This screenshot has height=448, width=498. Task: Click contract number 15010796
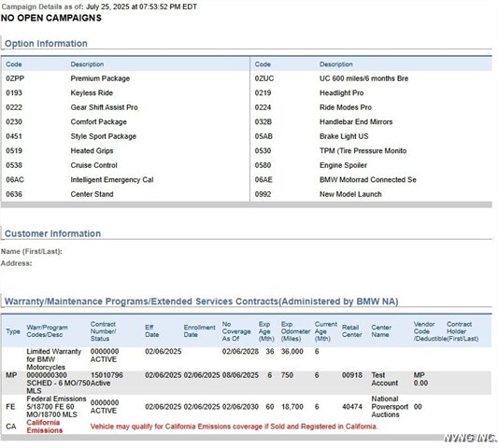107,375
